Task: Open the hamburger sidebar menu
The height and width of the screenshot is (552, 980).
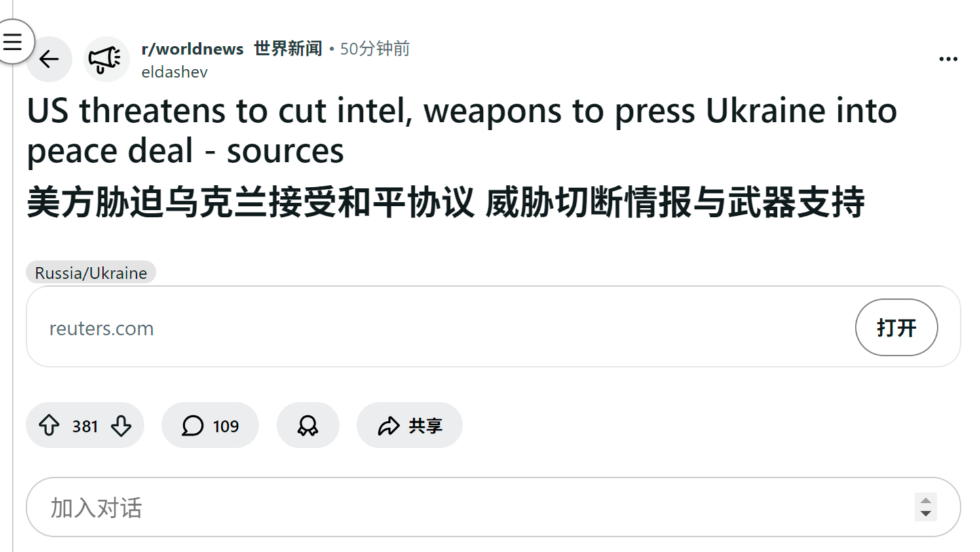Action: (13, 42)
